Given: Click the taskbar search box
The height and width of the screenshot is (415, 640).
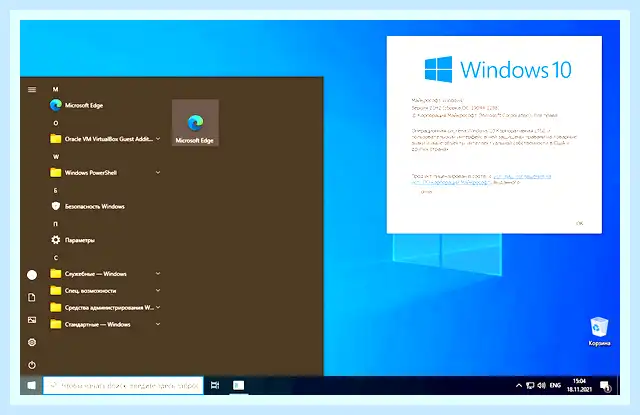Looking at the screenshot, I should pos(123,385).
